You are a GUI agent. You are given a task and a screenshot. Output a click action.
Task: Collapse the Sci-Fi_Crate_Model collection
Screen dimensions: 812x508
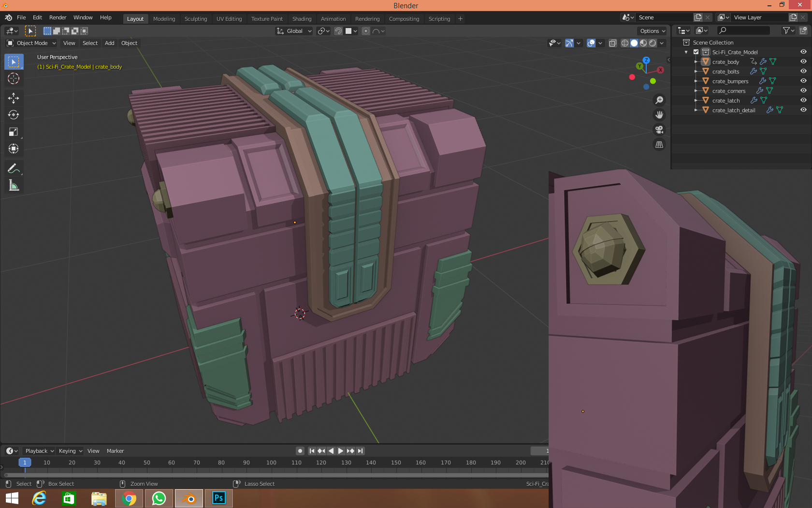pyautogui.click(x=685, y=52)
